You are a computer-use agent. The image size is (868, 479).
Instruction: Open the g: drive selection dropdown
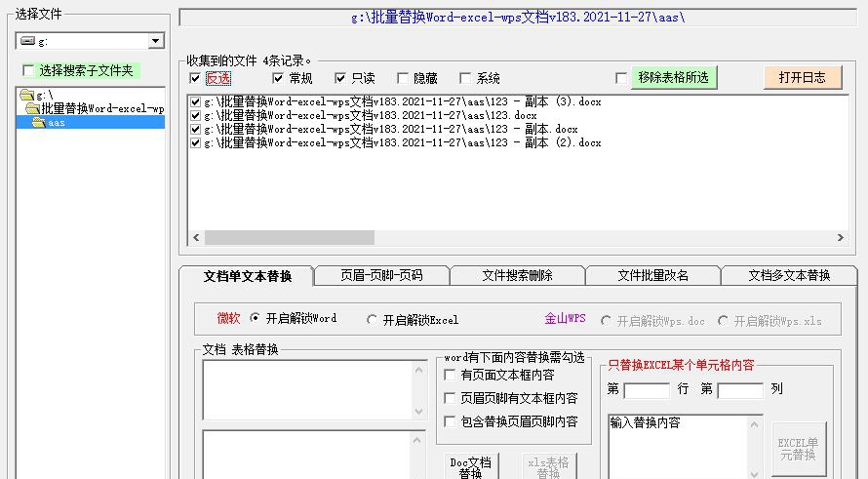(x=155, y=41)
